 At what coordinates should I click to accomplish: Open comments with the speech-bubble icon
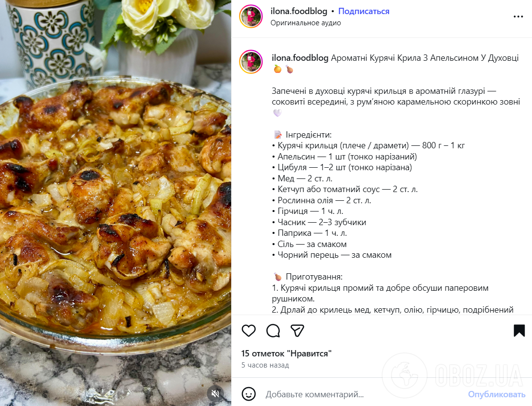[x=273, y=331]
